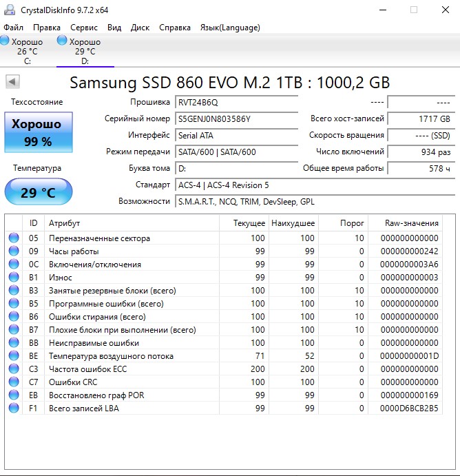Click the ID column header
The height and width of the screenshot is (476, 460).
click(33, 223)
